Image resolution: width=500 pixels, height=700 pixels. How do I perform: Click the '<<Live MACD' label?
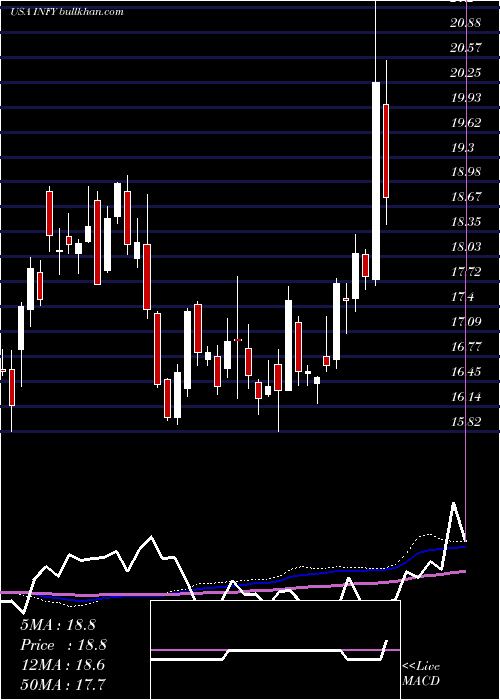click(x=421, y=673)
